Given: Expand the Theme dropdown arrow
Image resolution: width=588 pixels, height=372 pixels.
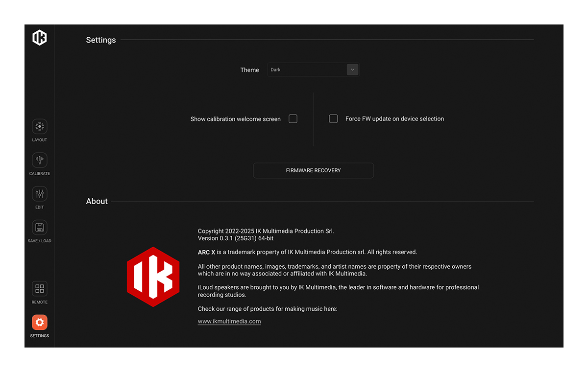Looking at the screenshot, I should coord(353,70).
